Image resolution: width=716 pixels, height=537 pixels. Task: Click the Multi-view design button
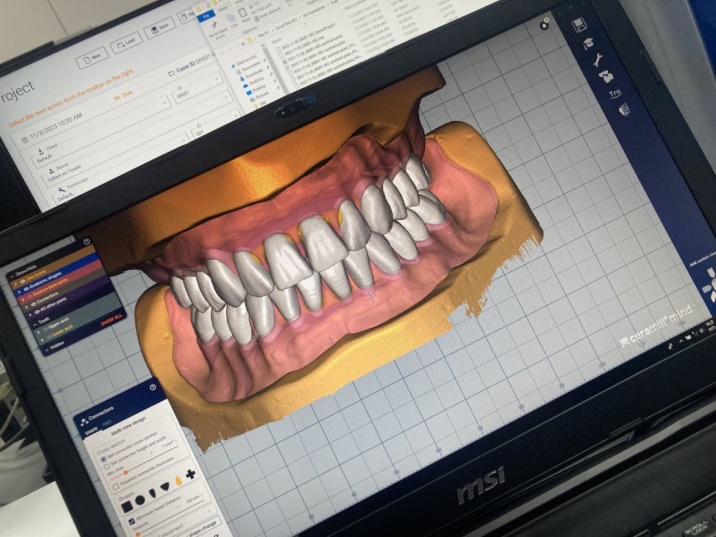[129, 426]
